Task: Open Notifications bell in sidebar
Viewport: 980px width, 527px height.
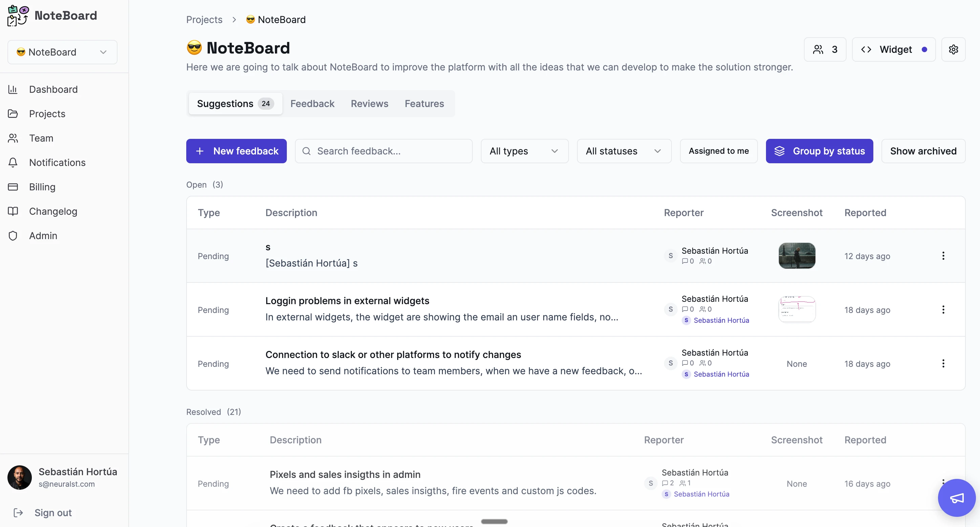Action: (x=13, y=163)
